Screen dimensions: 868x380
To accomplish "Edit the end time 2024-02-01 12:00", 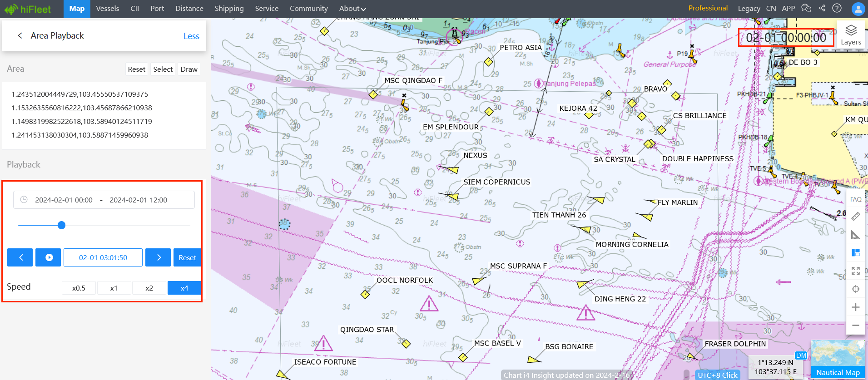I will click(x=138, y=200).
